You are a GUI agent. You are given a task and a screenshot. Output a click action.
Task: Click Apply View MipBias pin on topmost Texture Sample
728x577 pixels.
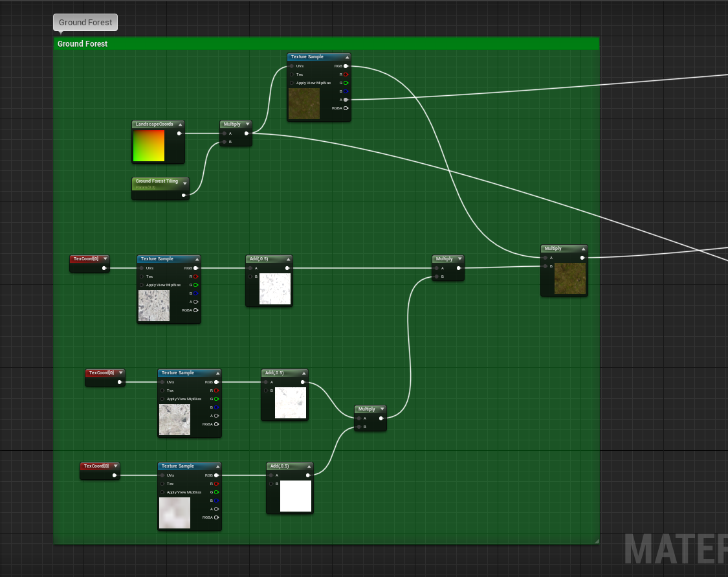click(x=292, y=83)
